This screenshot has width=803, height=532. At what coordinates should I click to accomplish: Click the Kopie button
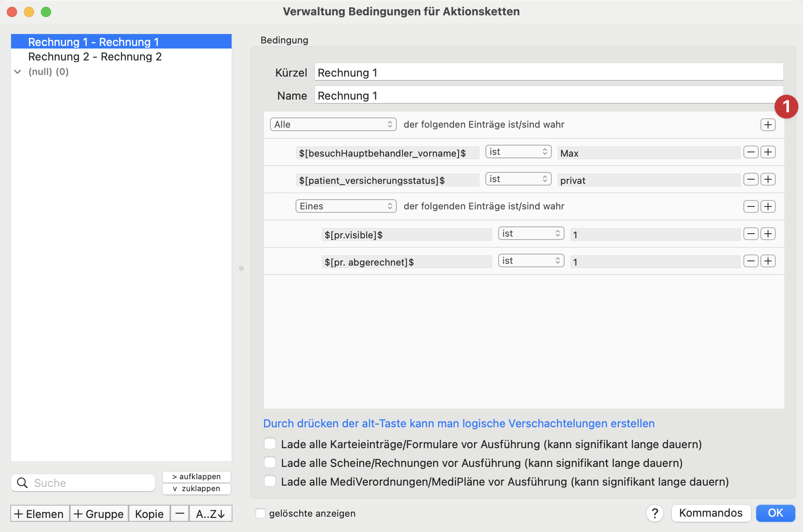(x=149, y=513)
